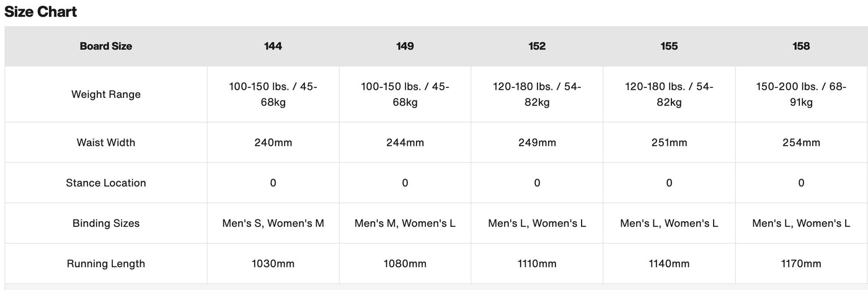Image resolution: width=868 pixels, height=290 pixels.
Task: Click the Binding Sizes row label
Action: (x=106, y=223)
